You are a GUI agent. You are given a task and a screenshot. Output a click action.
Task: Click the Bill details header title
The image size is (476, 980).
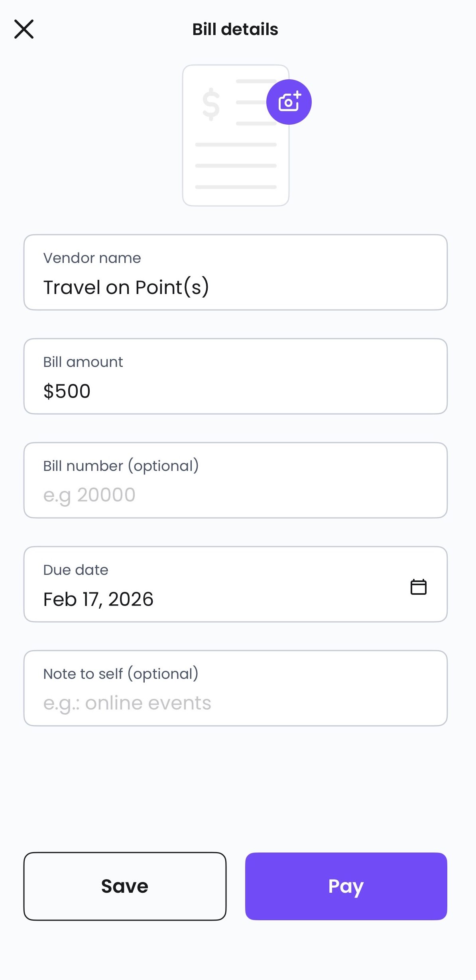pyautogui.click(x=235, y=29)
